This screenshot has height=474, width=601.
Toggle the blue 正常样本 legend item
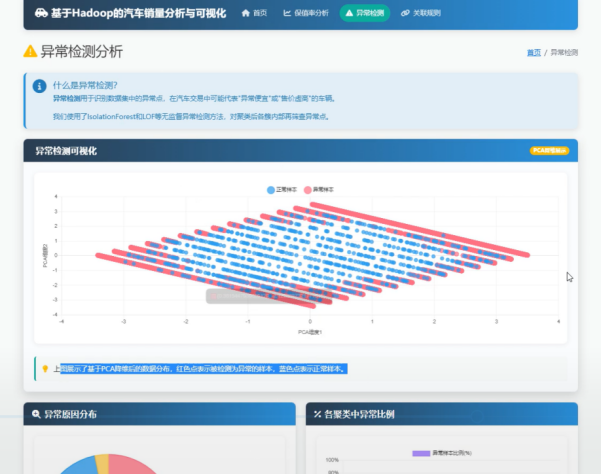pyautogui.click(x=282, y=190)
